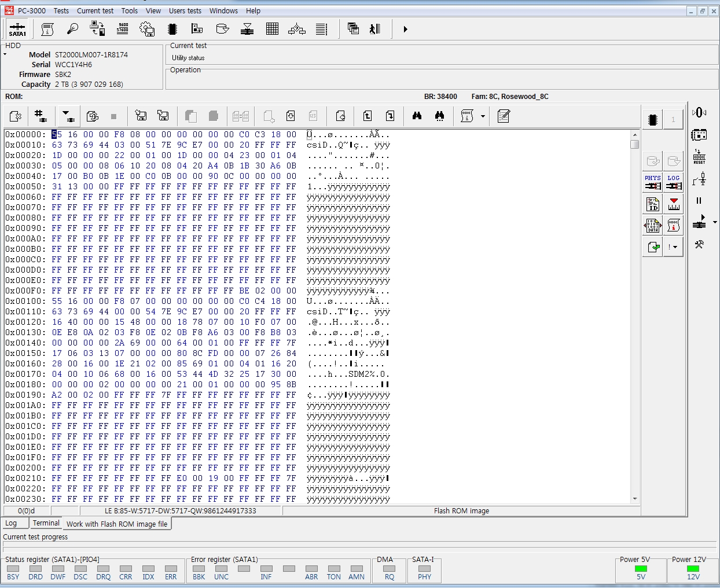
Task: Toggle the pause button in right sidebar
Action: (699, 201)
